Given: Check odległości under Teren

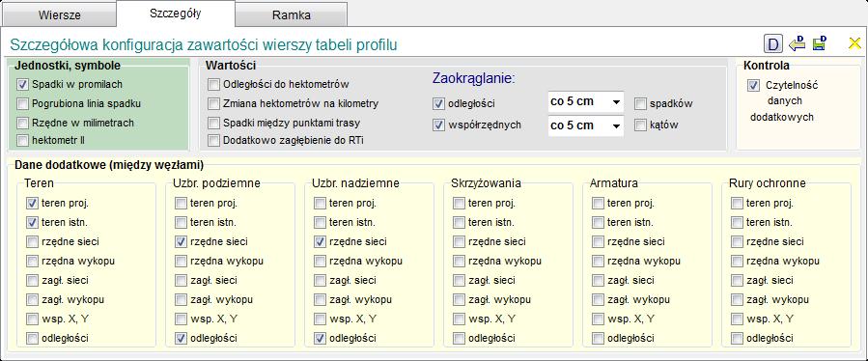Looking at the screenshot, I should (x=32, y=338).
